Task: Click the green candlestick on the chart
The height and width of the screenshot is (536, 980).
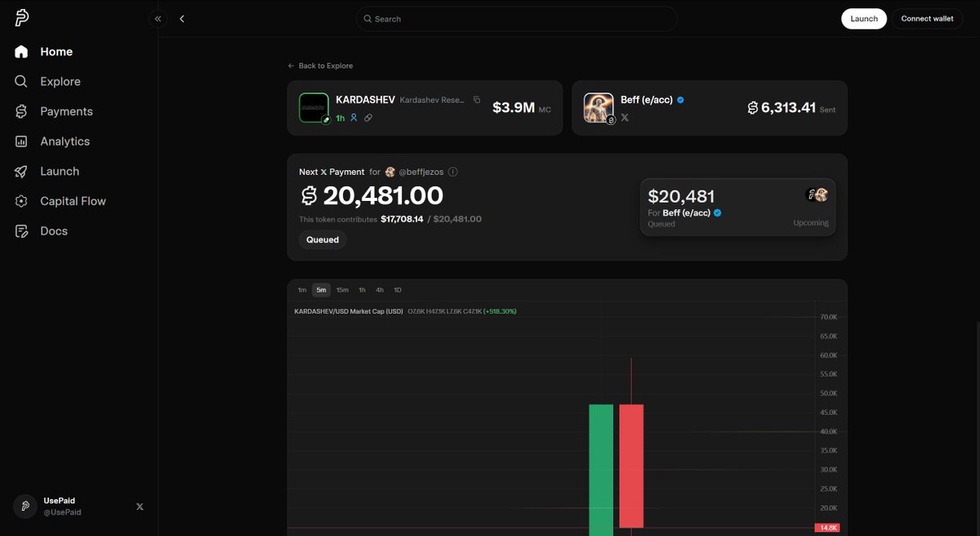Action: (x=601, y=470)
